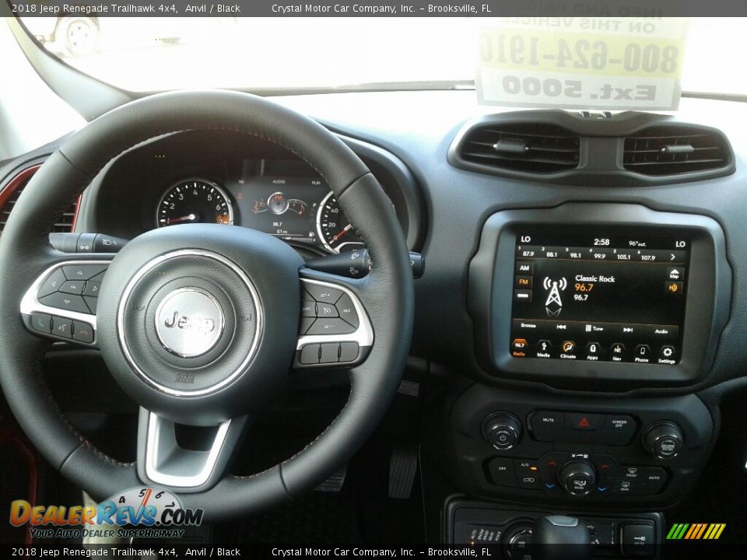Seek previous station with rewind icon
The height and width of the screenshot is (560, 747).
click(x=561, y=327)
